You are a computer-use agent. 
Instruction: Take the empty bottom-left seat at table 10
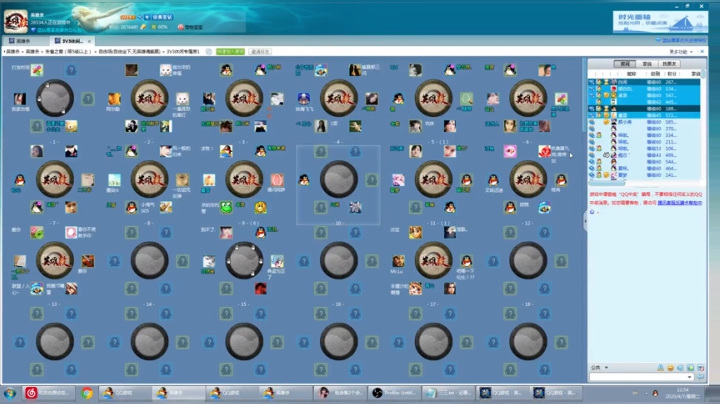321,208
